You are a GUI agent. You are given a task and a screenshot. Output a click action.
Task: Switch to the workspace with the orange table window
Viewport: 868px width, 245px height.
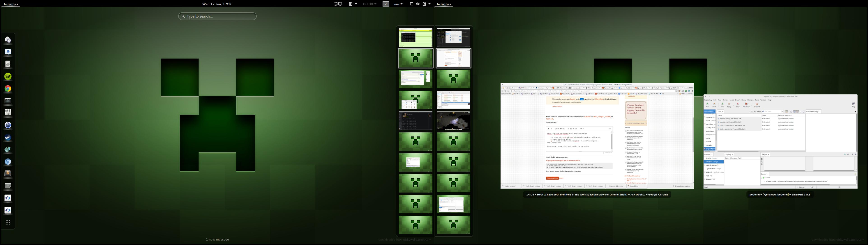453,100
